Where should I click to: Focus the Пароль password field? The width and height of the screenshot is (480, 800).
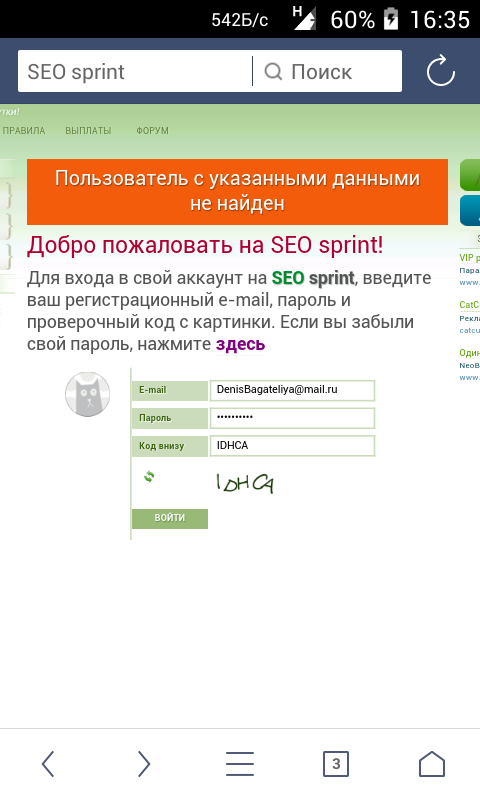292,418
